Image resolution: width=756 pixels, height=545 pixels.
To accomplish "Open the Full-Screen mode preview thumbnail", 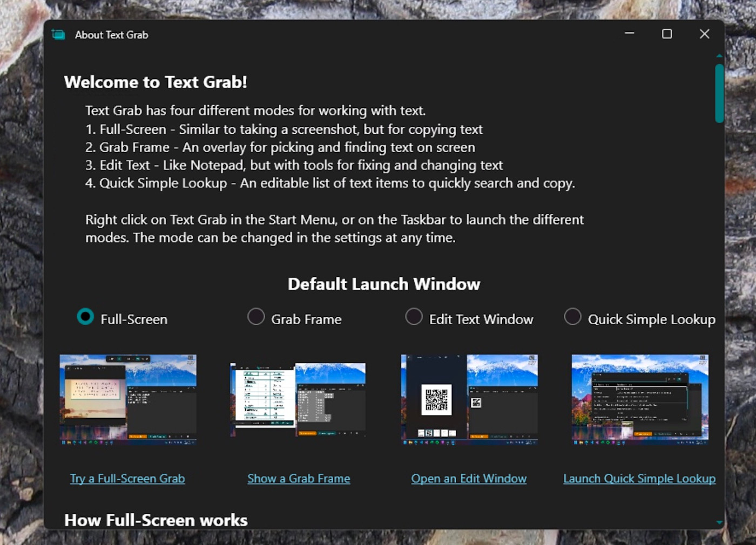I will tap(128, 399).
